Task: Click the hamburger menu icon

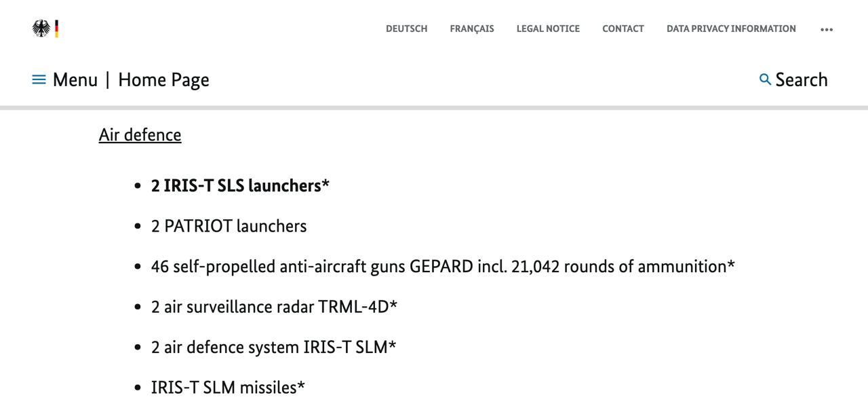Action: click(x=39, y=79)
